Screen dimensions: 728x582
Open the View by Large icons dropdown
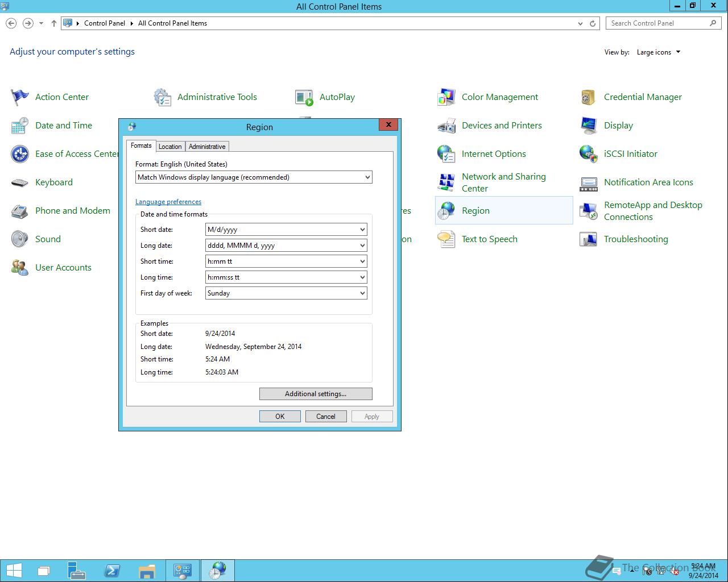click(x=659, y=52)
